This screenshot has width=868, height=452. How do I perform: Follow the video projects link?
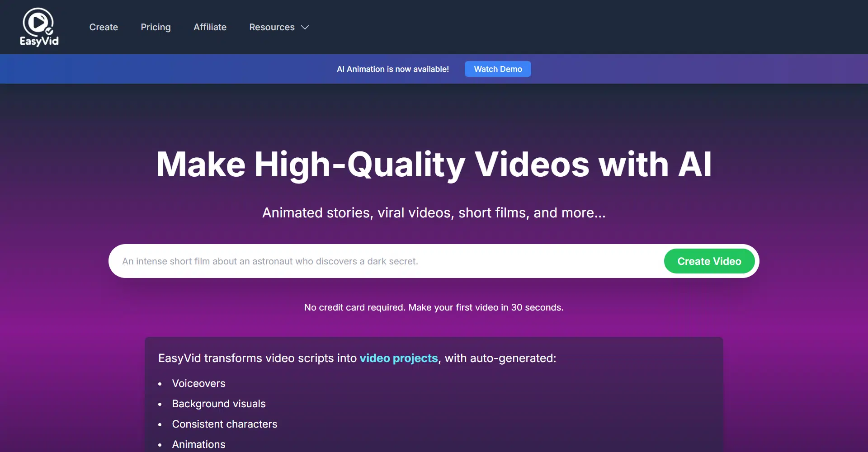(x=398, y=358)
